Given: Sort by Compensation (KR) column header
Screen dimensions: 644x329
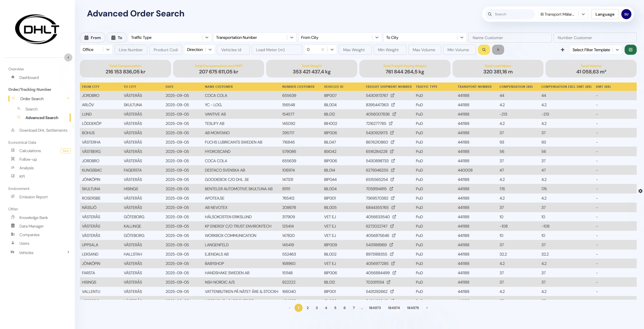Looking at the screenshot, I should tap(516, 87).
